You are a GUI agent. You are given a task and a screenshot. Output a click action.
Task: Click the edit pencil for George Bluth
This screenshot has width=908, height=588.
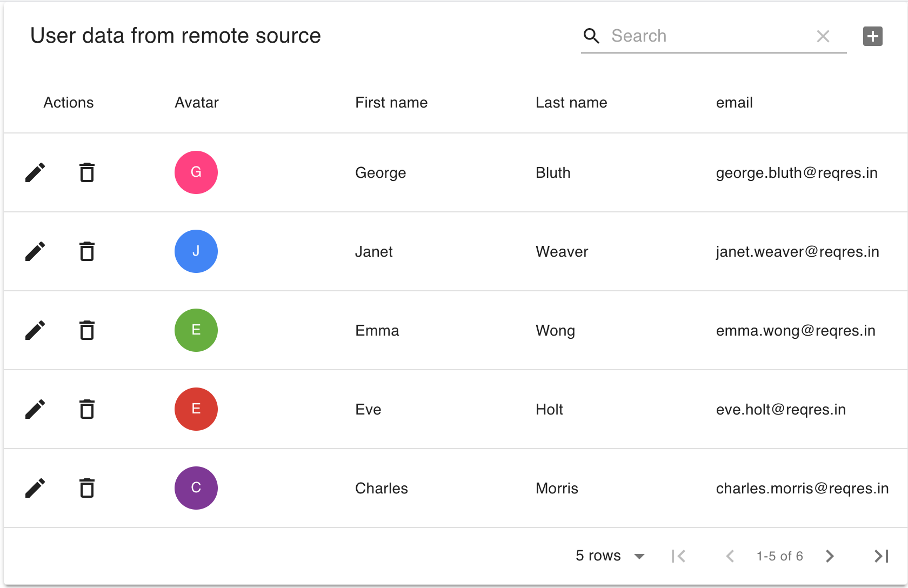tap(35, 173)
